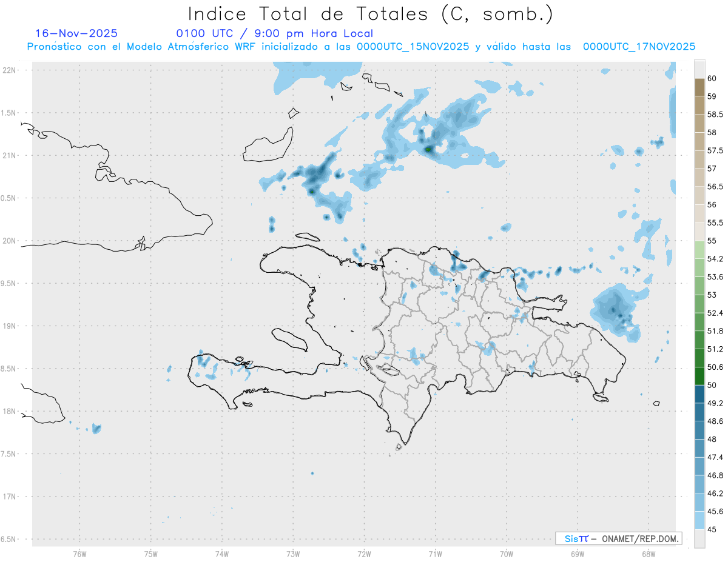
Task: Click the "20N" latitude label
Action: coord(9,241)
